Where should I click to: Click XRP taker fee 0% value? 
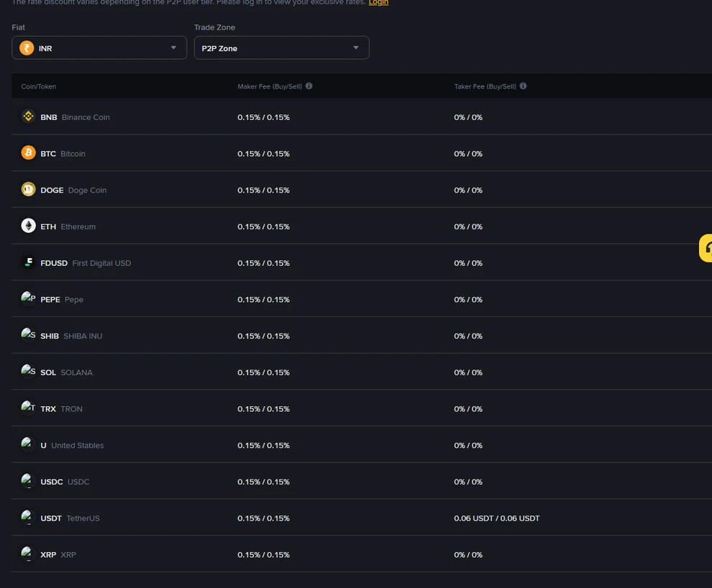point(468,554)
